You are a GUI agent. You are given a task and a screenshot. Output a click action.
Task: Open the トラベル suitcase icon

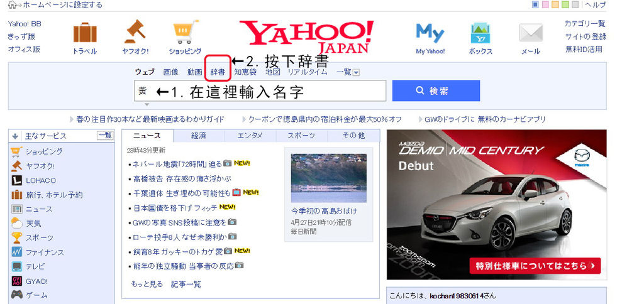coord(85,33)
